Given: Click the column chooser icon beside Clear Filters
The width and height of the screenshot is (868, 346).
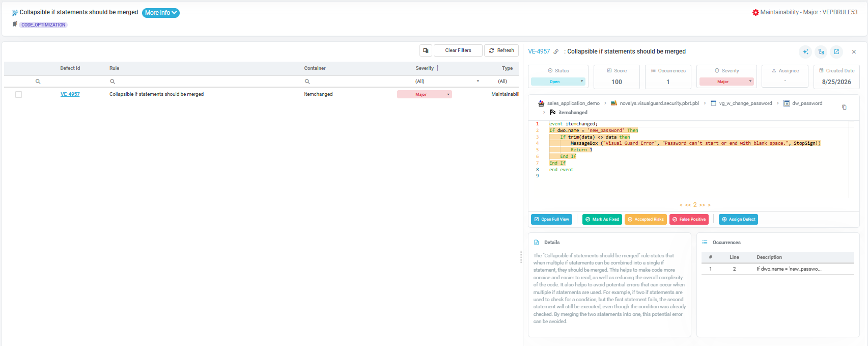Looking at the screenshot, I should click(x=426, y=50).
